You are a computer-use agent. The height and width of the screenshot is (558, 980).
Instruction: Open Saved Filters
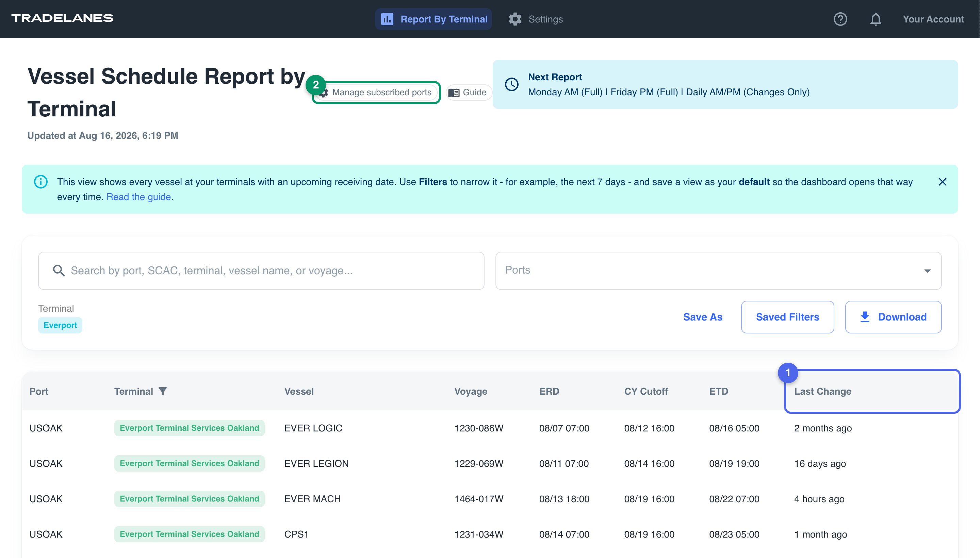point(787,317)
